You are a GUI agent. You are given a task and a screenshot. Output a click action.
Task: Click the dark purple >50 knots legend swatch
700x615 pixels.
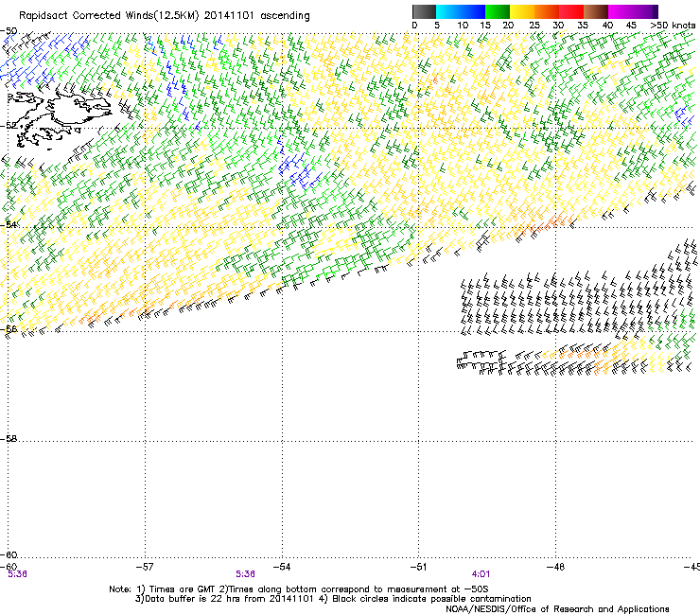click(x=656, y=11)
